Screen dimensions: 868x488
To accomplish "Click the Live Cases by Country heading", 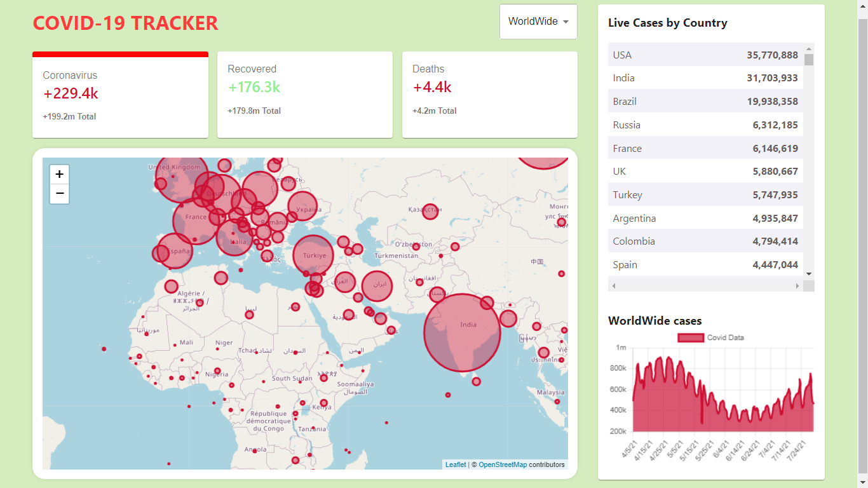I will coord(668,23).
